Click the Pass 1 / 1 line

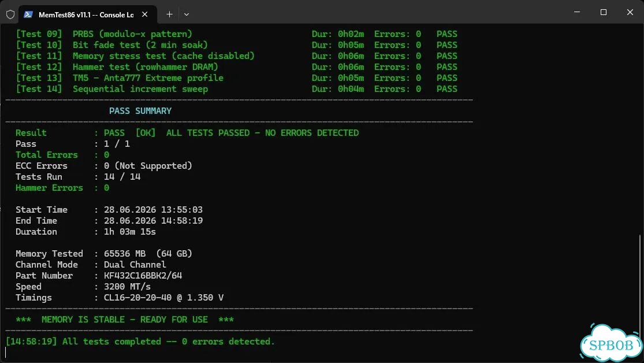coord(73,144)
